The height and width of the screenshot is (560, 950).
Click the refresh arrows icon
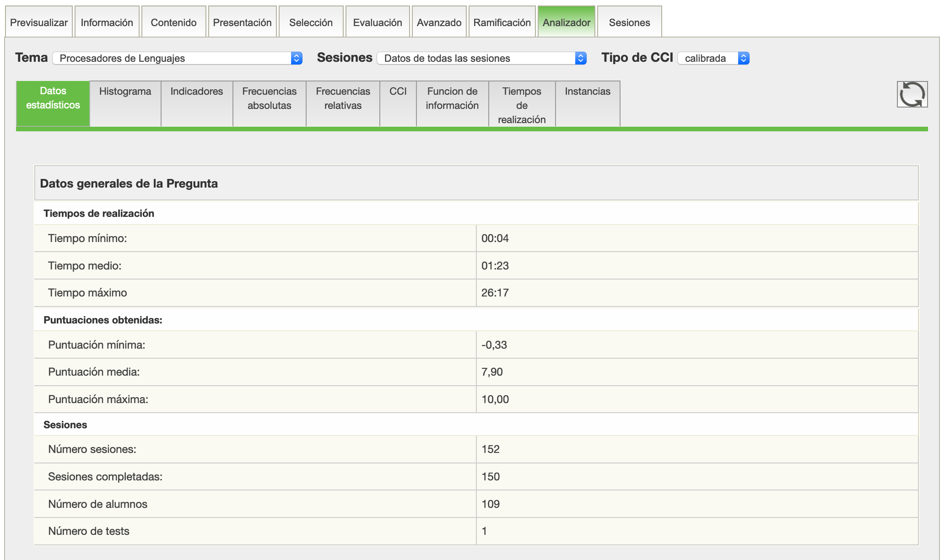click(912, 94)
